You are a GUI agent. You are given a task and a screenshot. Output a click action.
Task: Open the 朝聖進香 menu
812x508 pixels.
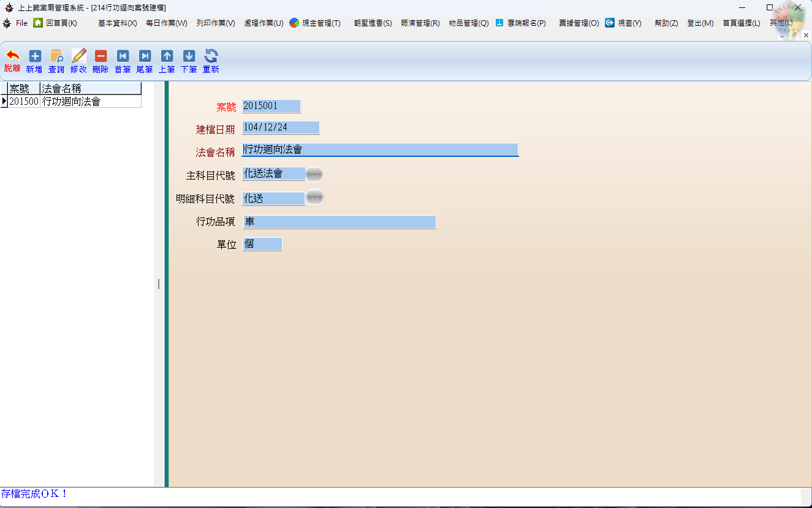tap(372, 23)
